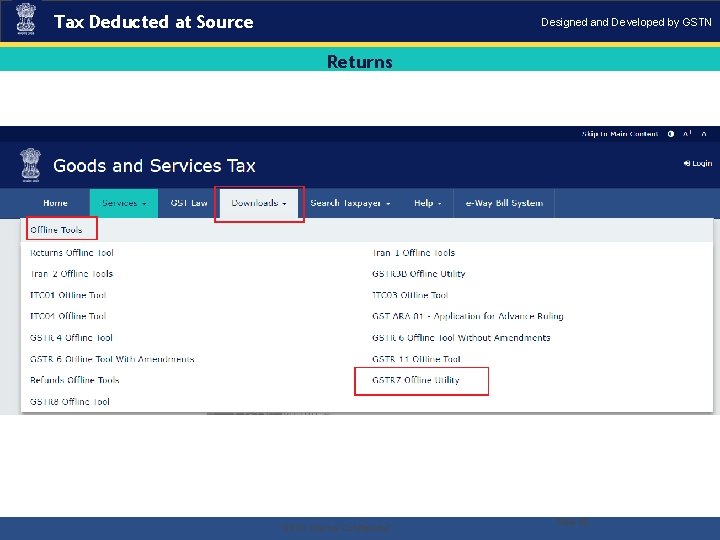Expand the Help dropdown menu
This screenshot has width=720, height=540.
(x=428, y=203)
